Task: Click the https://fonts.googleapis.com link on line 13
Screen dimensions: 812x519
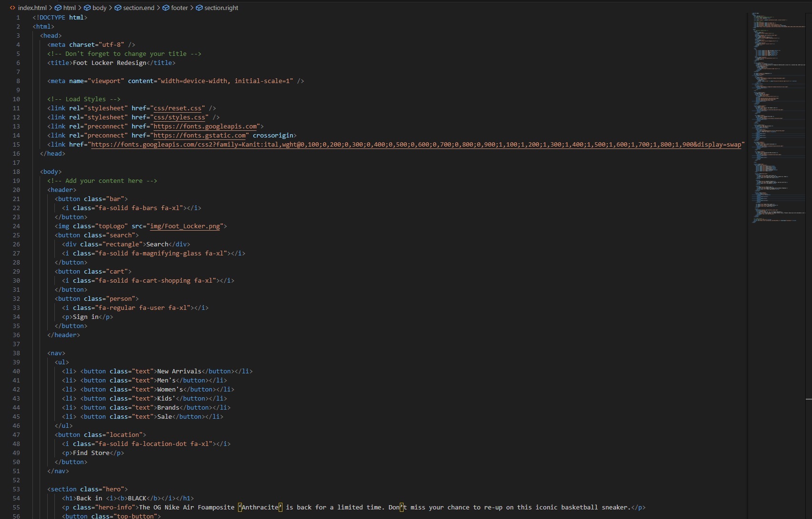Action: (x=205, y=127)
